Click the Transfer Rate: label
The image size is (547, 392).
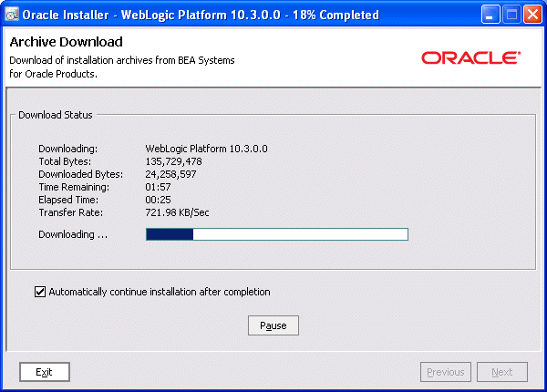pyautogui.click(x=71, y=212)
